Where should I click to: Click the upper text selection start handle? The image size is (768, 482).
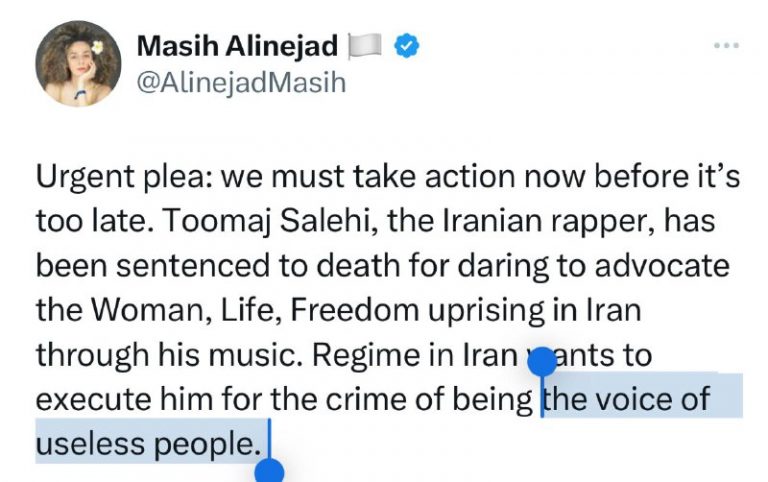pos(542,362)
